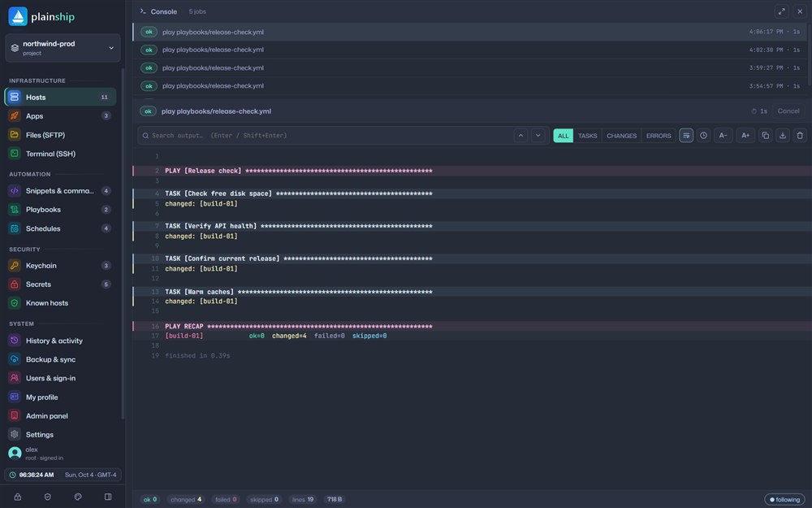
Task: Open Snippets & commands code icon
Action: tap(15, 191)
